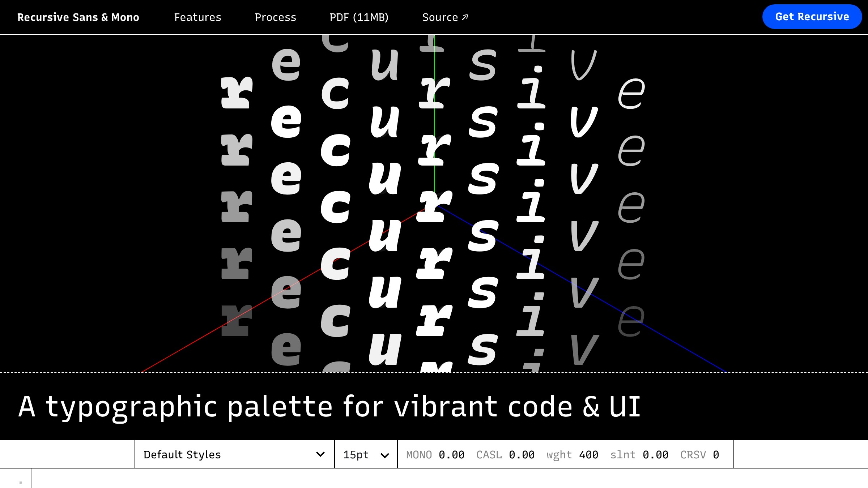Click the chevron next to 15pt
The width and height of the screenshot is (868, 488).
385,455
